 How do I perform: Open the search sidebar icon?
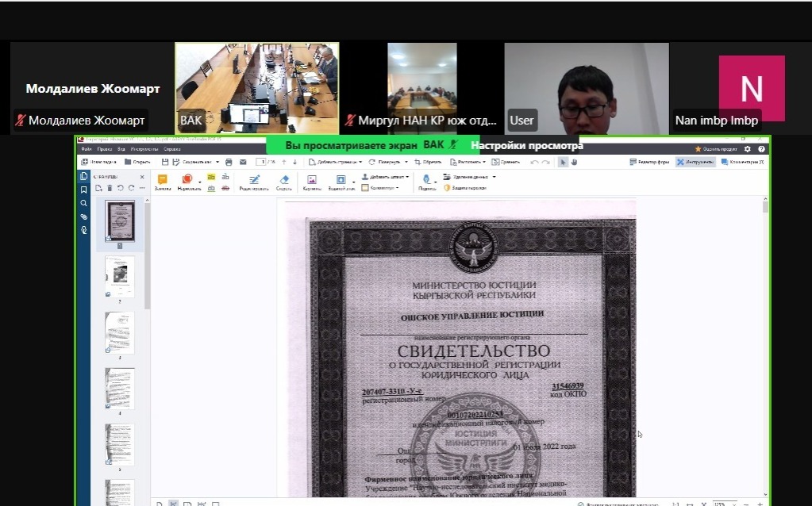84,203
